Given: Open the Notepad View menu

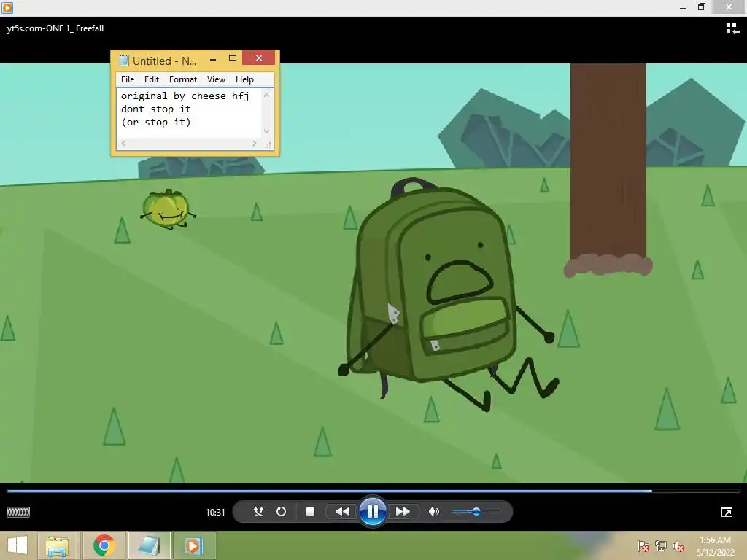Looking at the screenshot, I should tap(216, 79).
